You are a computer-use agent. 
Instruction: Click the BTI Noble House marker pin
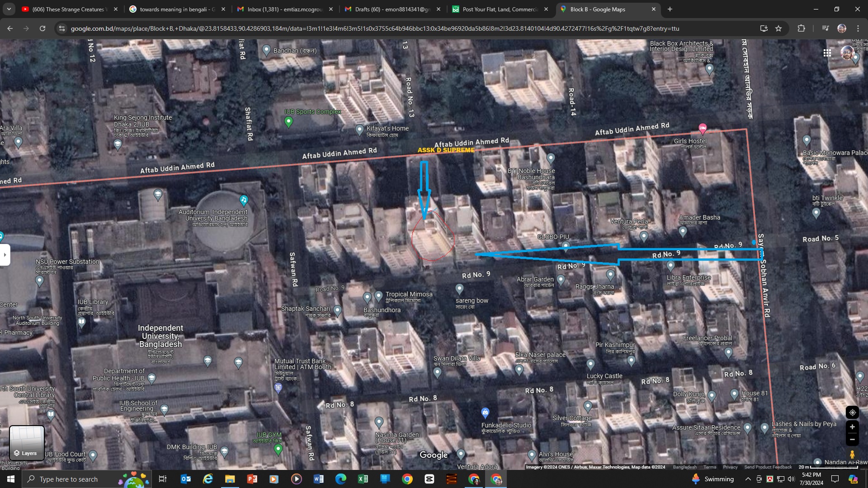[551, 158]
